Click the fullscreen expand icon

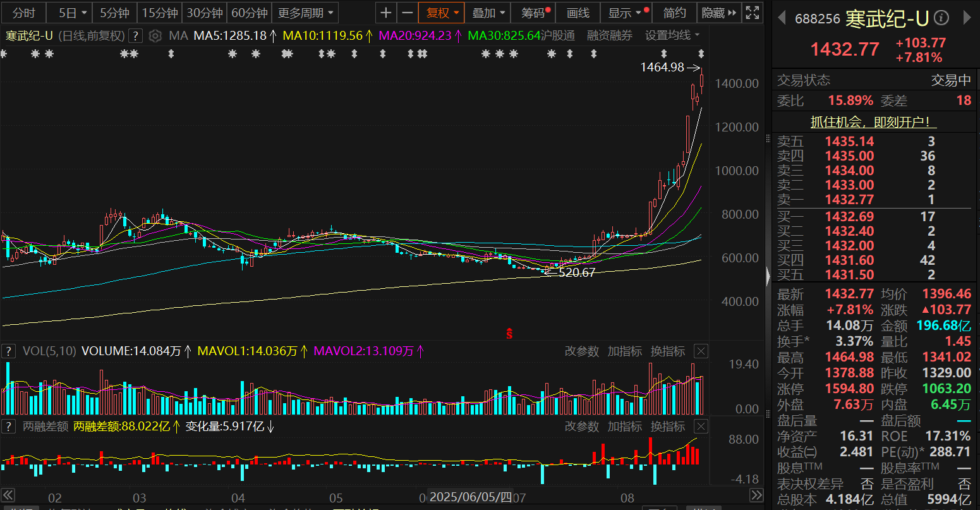pyautogui.click(x=752, y=13)
